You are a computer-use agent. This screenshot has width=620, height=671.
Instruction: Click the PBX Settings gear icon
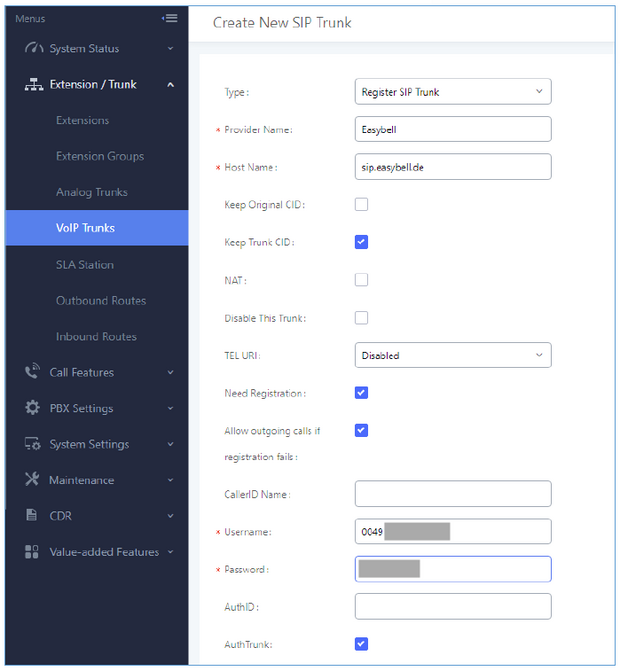(32, 408)
